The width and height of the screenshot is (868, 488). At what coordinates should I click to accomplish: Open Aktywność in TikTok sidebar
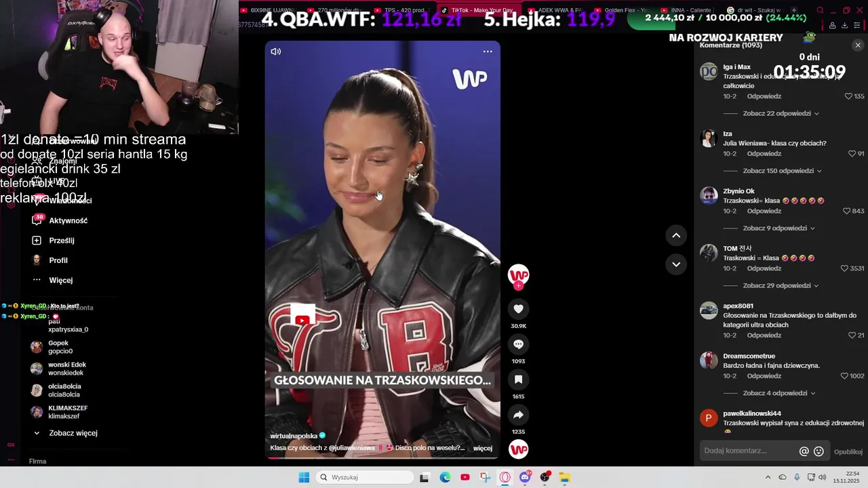[x=60, y=220]
